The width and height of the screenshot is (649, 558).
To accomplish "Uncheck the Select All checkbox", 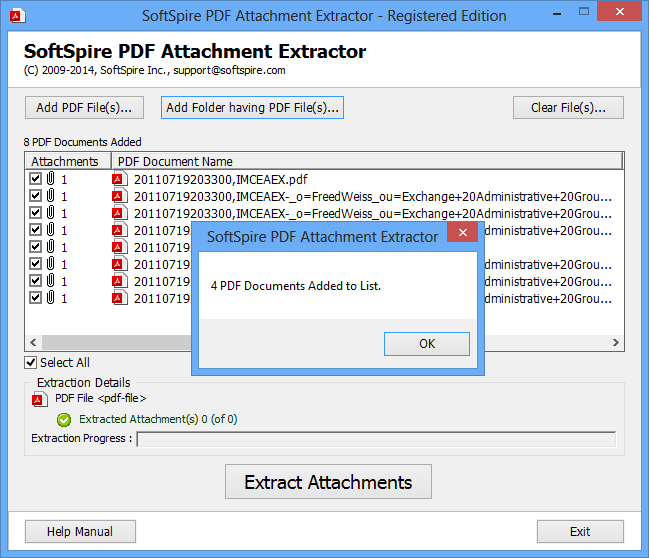I will (31, 363).
